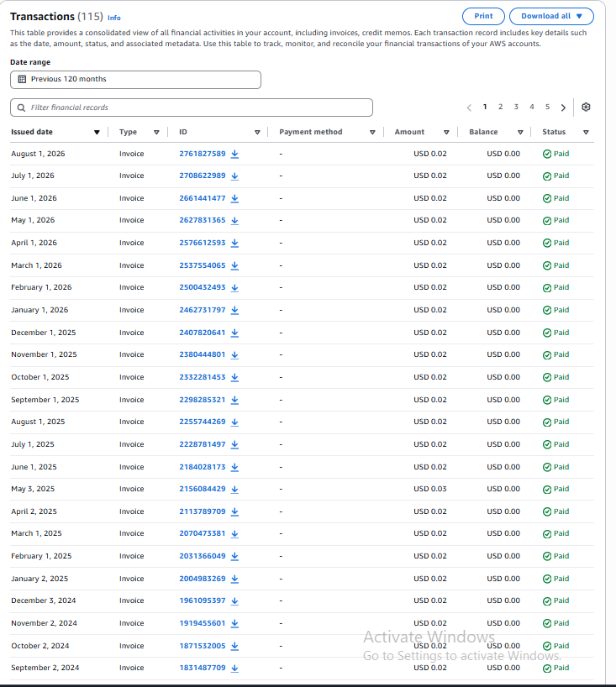Sort by Balance column arrow
Viewport: 616px width, 687px height.
[x=520, y=133]
